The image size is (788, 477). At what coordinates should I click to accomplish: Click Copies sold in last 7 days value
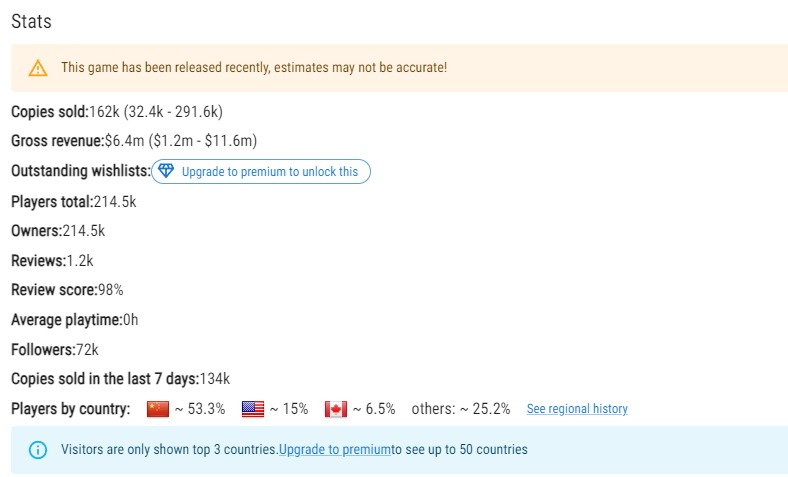[x=215, y=378]
